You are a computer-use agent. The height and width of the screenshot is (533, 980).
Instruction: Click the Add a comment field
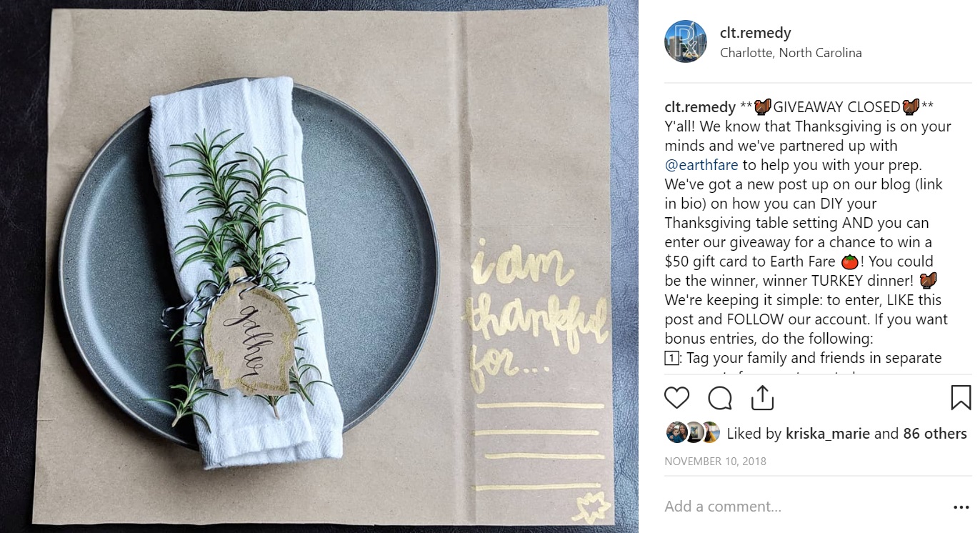pos(804,507)
